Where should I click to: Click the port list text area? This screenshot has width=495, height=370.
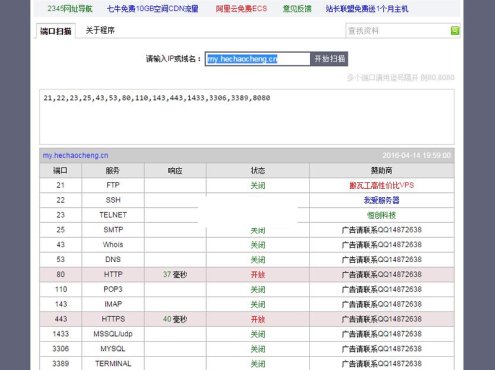[x=247, y=117]
